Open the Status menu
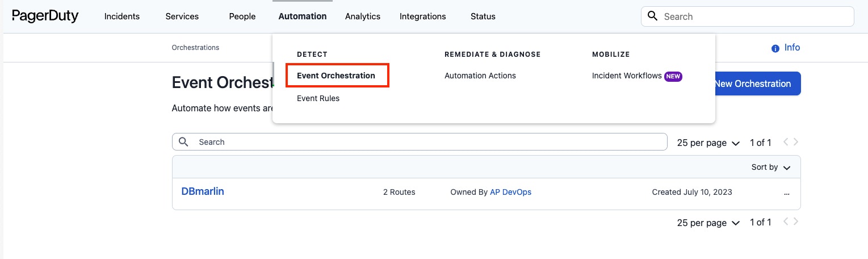Screen dimensions: 868x259 point(483,16)
